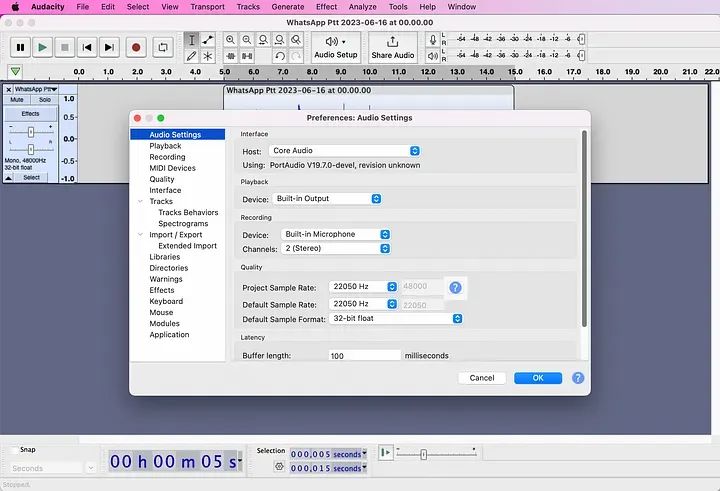Screen dimensions: 720x491
Task: Click the Undo arrow icon
Action: 279,56
